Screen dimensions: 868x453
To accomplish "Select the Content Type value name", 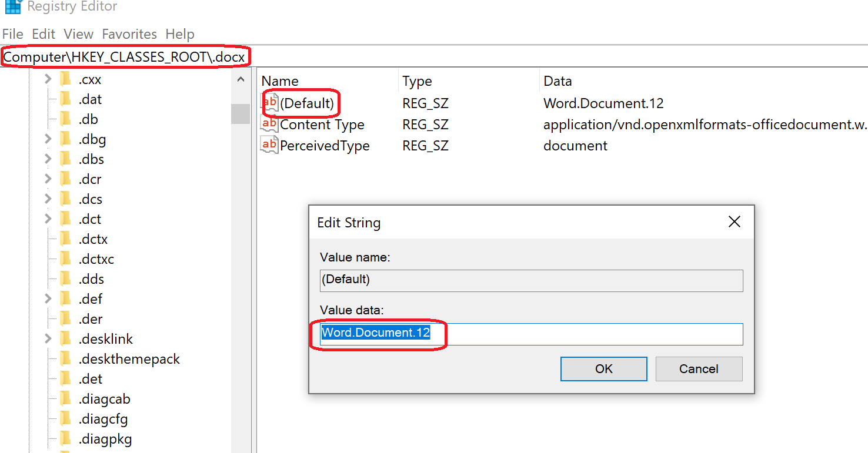I will [x=322, y=125].
